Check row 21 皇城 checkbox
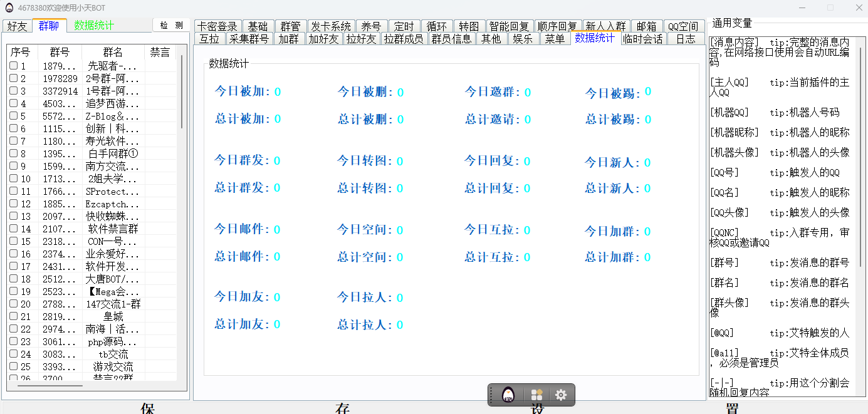The width and height of the screenshot is (868, 414). pos(14,316)
